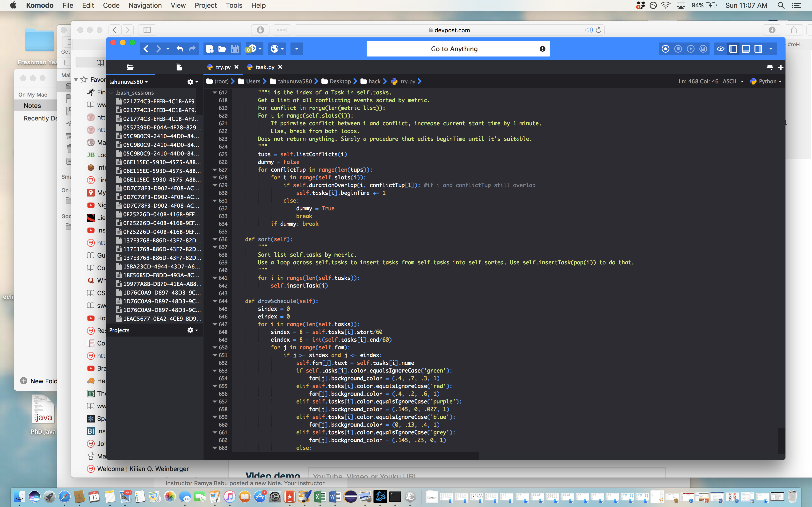Open the Navigation menu
The height and width of the screenshot is (507, 812).
145,5
